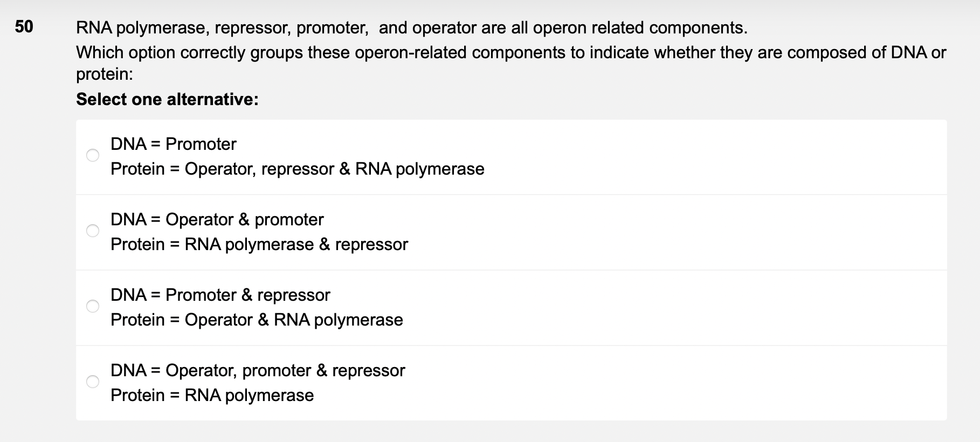Click the Select one alternative heading

(x=167, y=99)
